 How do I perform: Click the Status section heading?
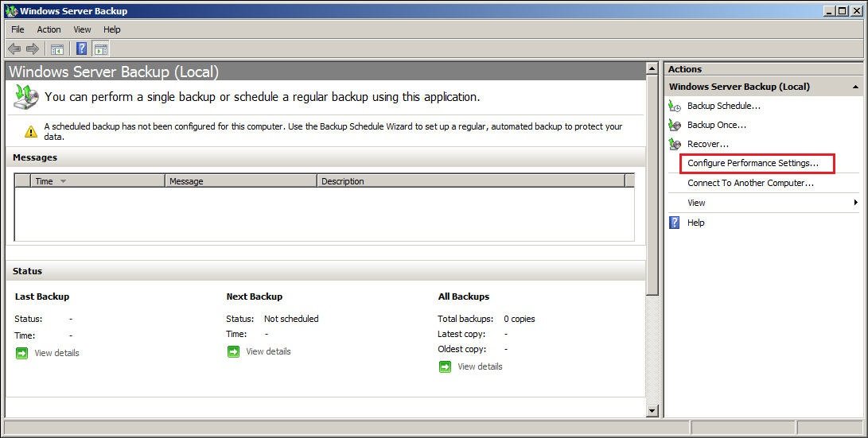[x=27, y=271]
